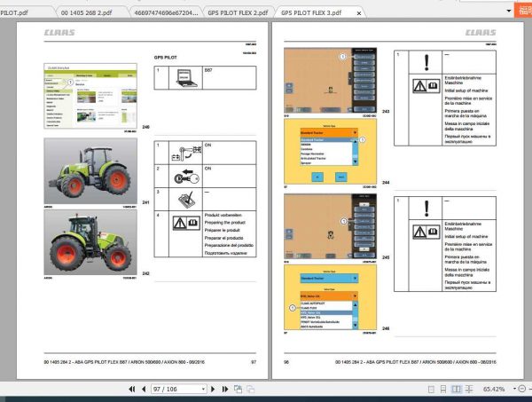Screen dimensions: 532x402
Task: Jump to the last page
Action: pos(225,389)
